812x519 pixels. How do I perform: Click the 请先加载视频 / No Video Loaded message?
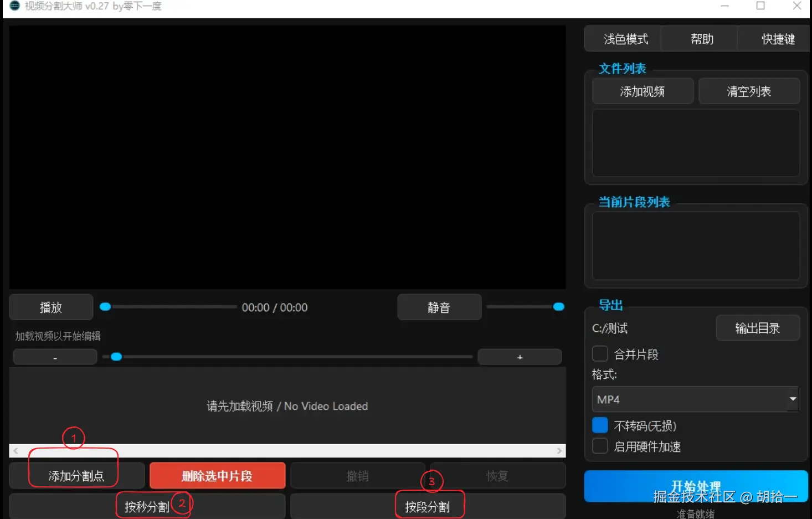pyautogui.click(x=287, y=406)
